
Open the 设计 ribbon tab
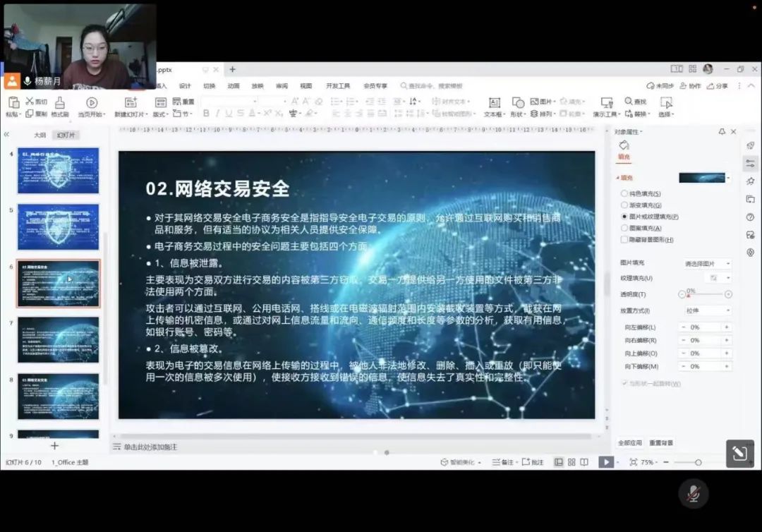[x=185, y=86]
